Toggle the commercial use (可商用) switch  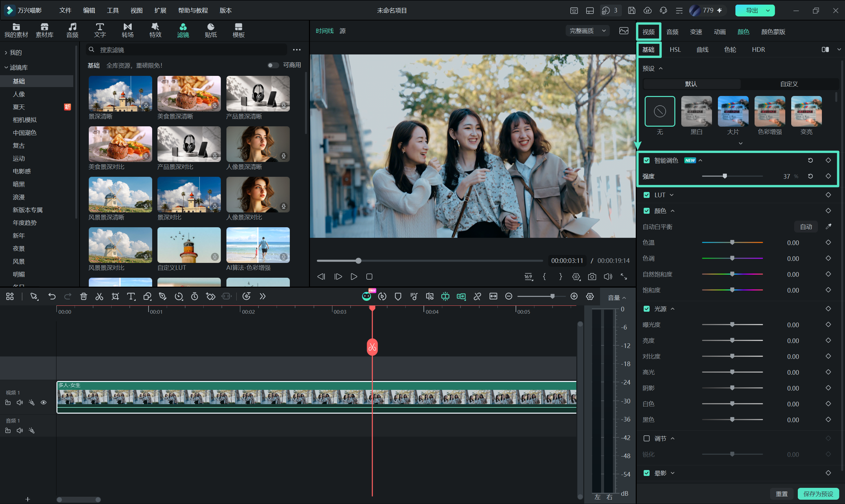(x=273, y=65)
